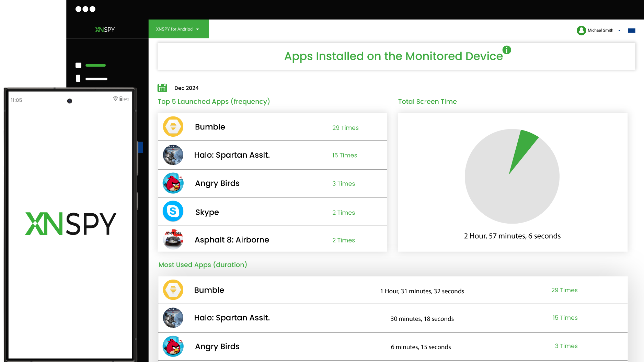Viewport: 644px width, 362px height.
Task: Click Angry Birds icon in Top 5 Launched Apps
Action: 173,183
